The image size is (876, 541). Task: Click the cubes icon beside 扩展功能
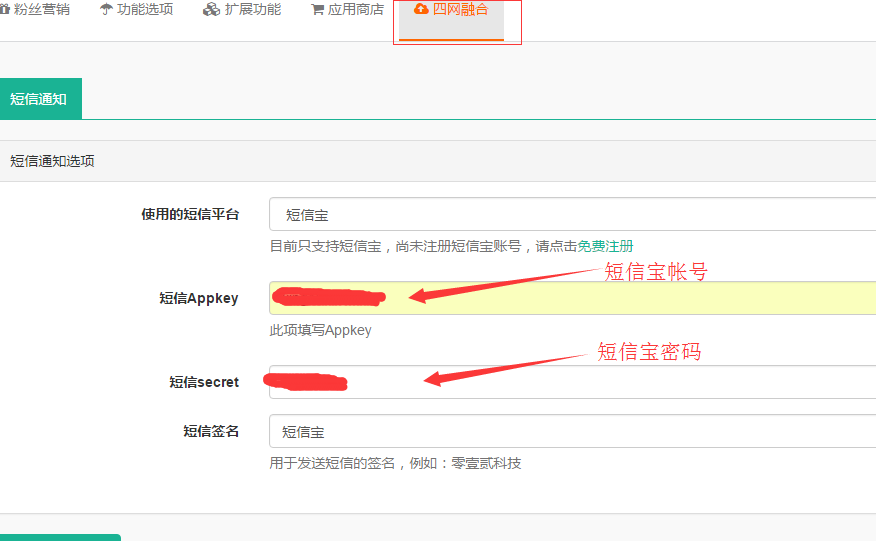[211, 10]
